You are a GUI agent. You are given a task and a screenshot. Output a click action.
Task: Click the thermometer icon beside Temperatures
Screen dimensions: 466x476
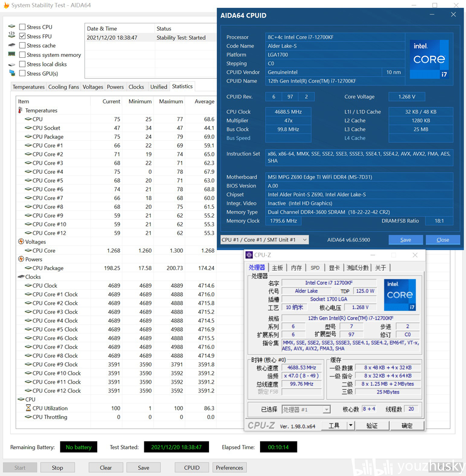[20, 110]
